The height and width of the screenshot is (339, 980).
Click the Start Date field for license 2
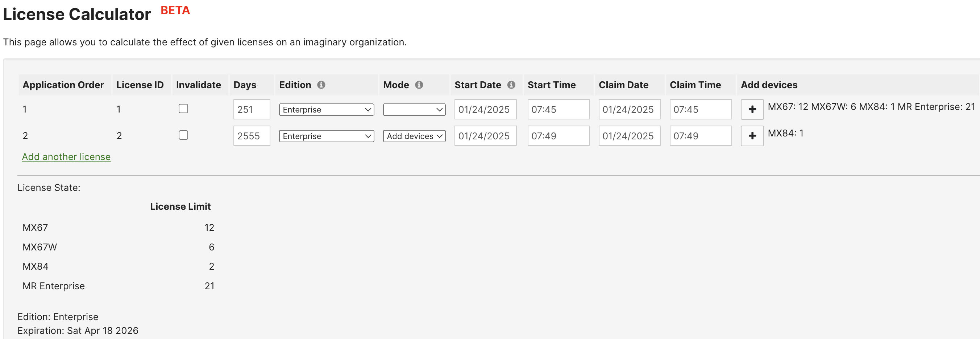[x=485, y=136]
